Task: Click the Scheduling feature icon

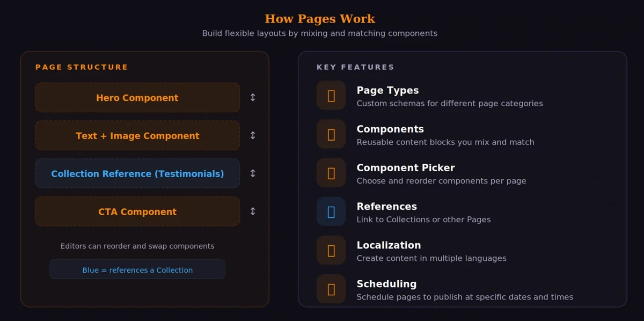Action: (331, 289)
